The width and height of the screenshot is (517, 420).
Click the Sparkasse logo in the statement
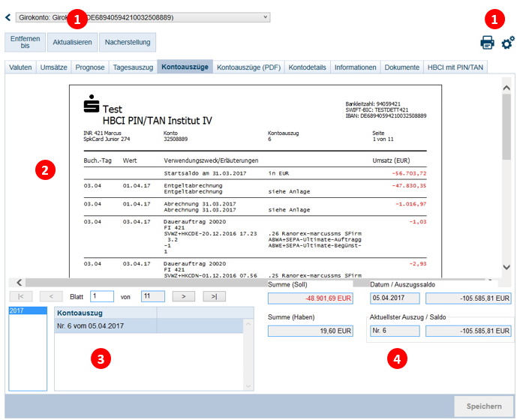[x=92, y=103]
